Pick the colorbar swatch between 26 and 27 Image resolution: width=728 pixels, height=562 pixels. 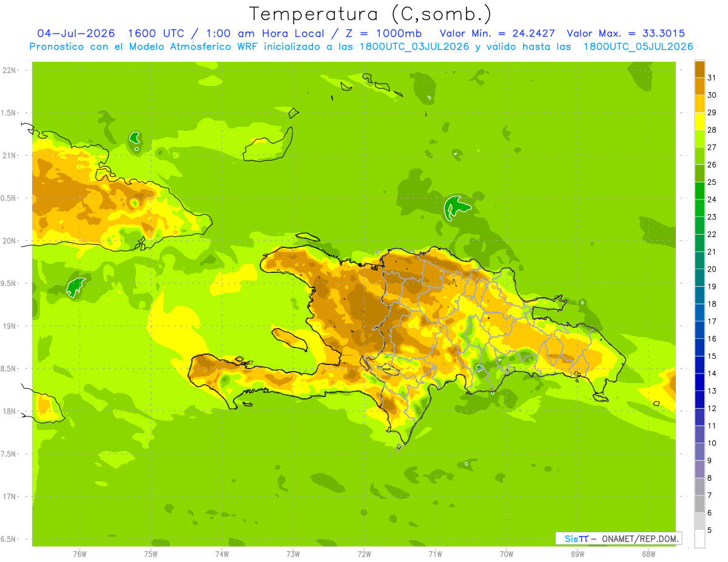coord(699,156)
